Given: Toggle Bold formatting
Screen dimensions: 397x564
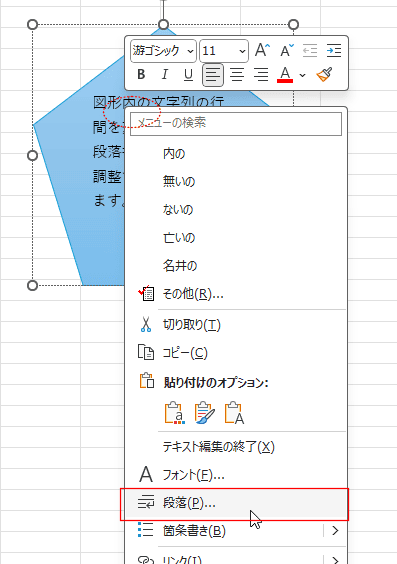Looking at the screenshot, I should click(x=141, y=74).
